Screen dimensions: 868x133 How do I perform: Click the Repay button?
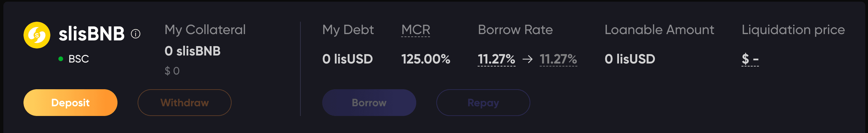[483, 103]
